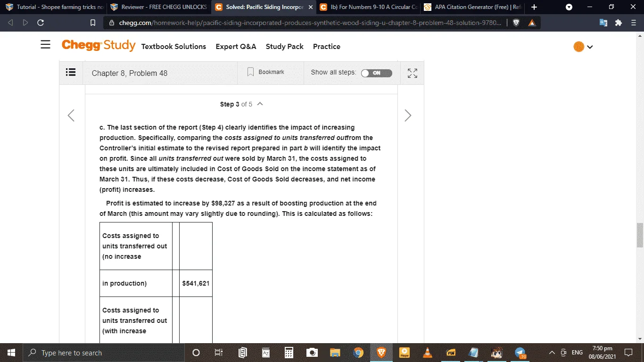Bookmark this page in the address bar
Screen dimensions: 644x362
click(x=93, y=23)
